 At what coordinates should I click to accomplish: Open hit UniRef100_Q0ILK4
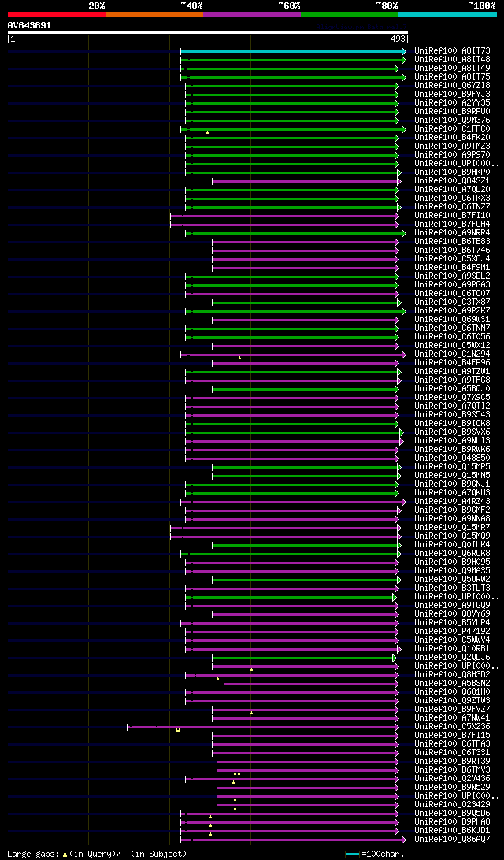453,545
